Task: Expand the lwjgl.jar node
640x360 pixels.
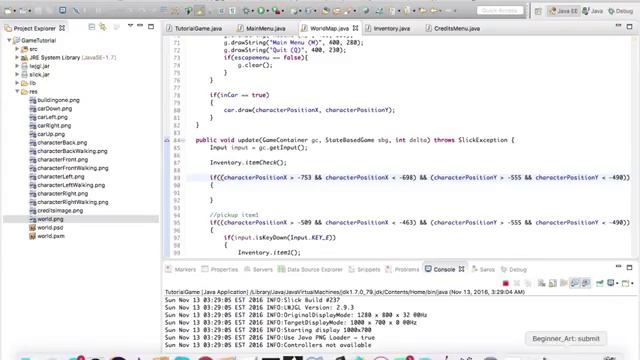Action: click(x=17, y=66)
